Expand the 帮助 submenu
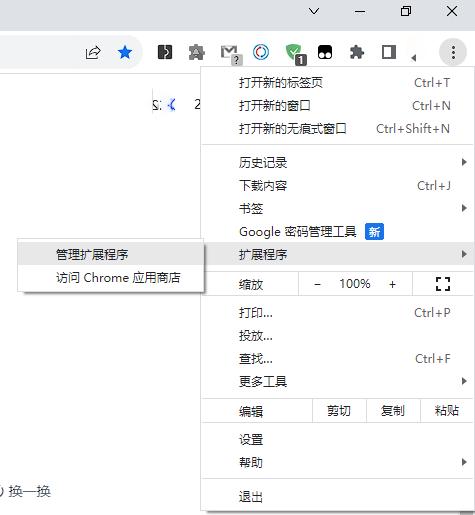This screenshot has height=515, width=475. tap(337, 462)
